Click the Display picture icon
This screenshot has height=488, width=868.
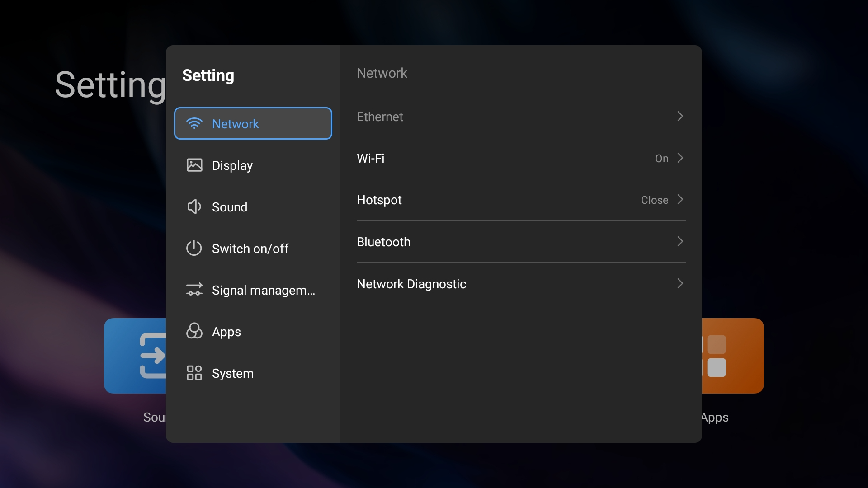pyautogui.click(x=194, y=165)
